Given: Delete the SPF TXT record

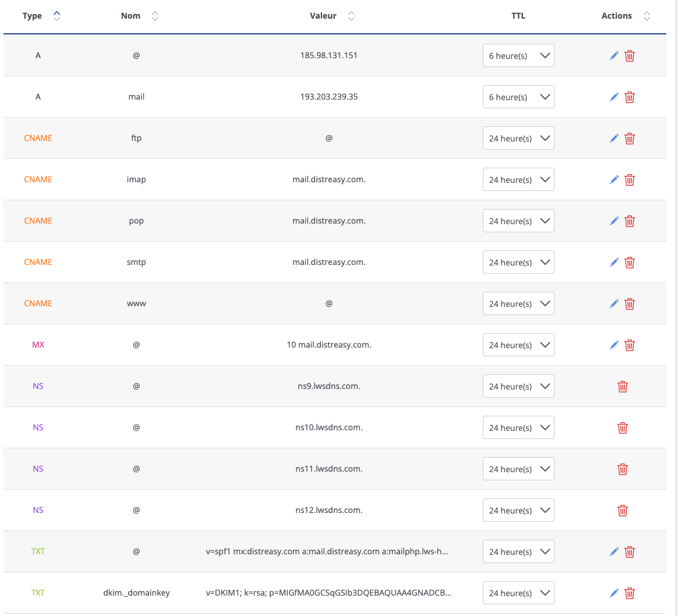Looking at the screenshot, I should tap(630, 552).
